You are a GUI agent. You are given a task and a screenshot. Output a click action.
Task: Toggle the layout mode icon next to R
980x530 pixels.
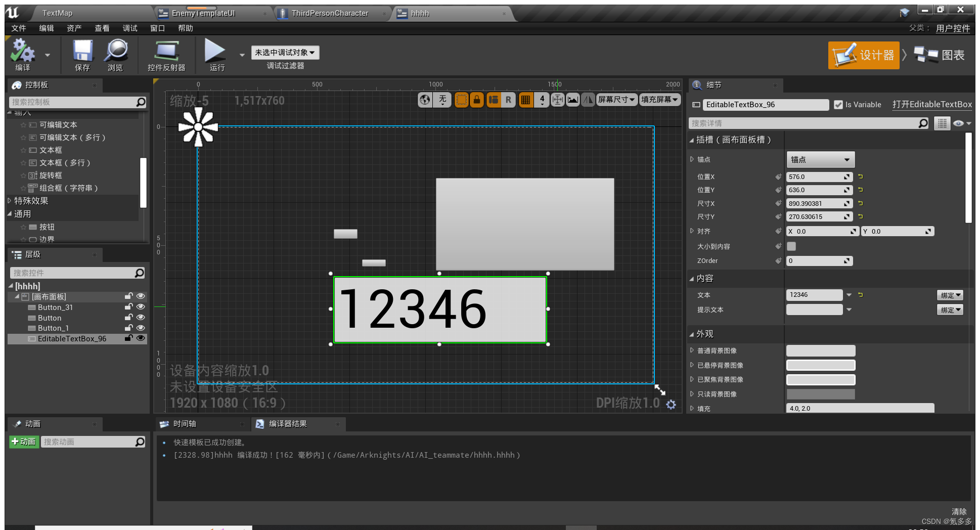(494, 100)
